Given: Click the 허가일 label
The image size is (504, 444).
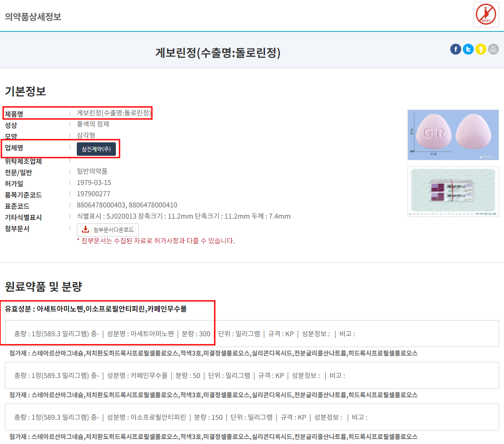Looking at the screenshot, I should point(14,184).
